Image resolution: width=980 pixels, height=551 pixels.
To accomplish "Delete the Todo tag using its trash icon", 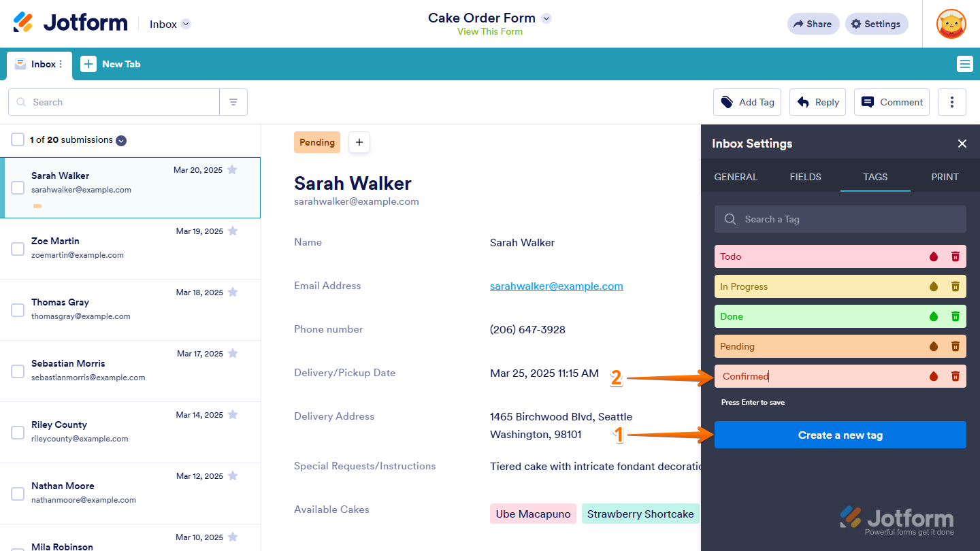I will pos(955,256).
